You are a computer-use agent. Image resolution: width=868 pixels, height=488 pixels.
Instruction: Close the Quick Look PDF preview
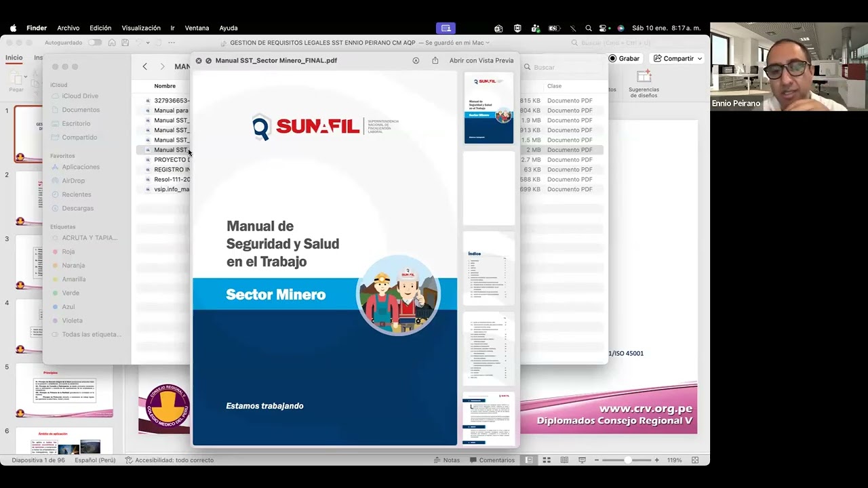click(x=199, y=60)
